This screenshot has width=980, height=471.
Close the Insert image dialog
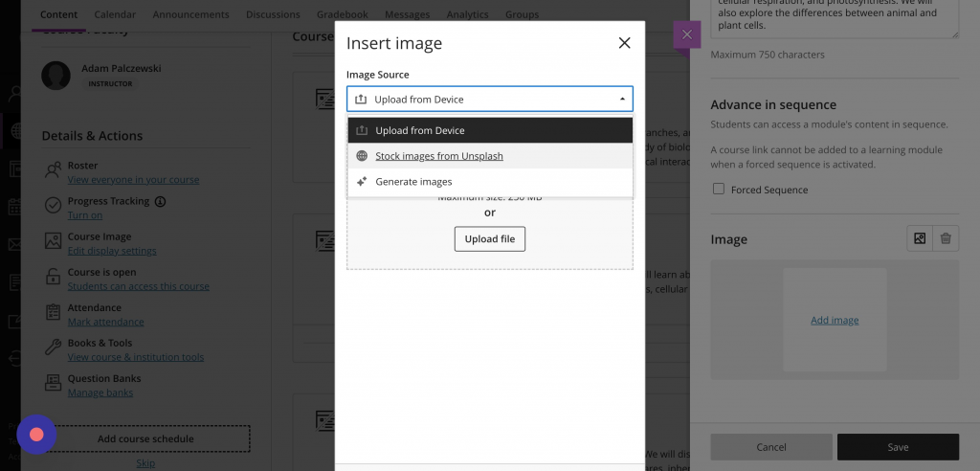pyautogui.click(x=624, y=43)
